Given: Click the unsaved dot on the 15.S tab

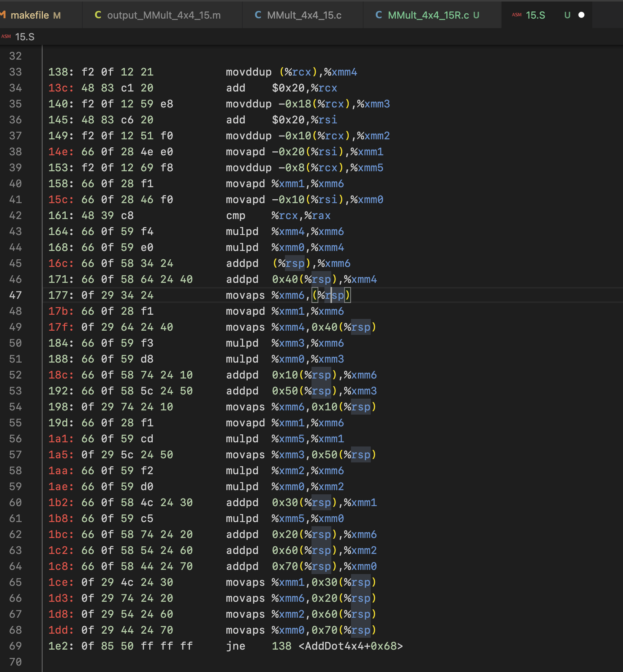Looking at the screenshot, I should pos(581,15).
